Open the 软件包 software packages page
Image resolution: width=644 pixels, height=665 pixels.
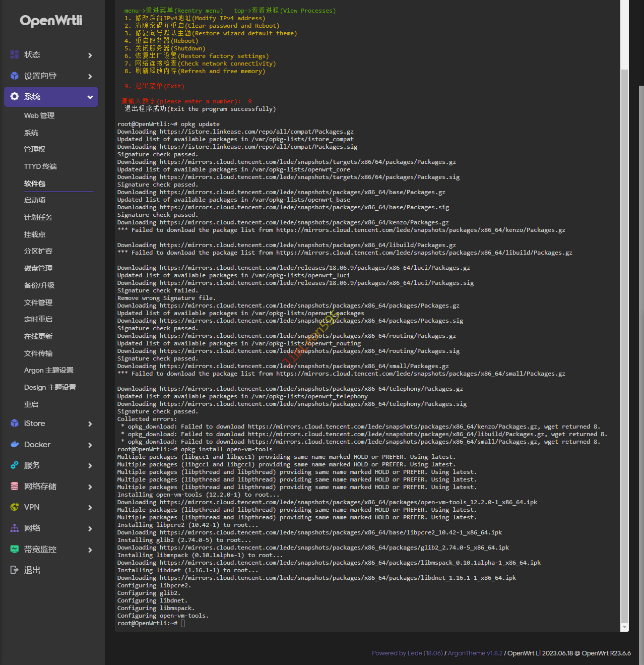point(35,184)
